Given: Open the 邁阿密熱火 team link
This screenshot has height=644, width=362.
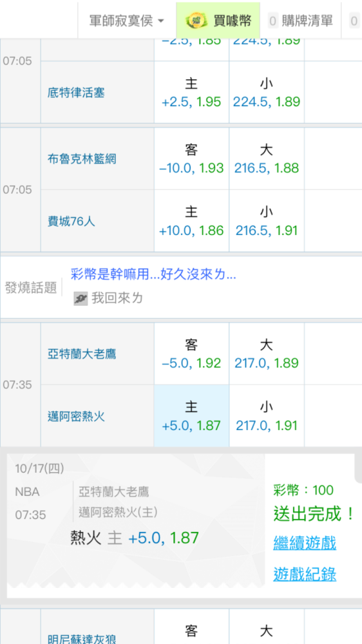Looking at the screenshot, I should coord(76,417).
